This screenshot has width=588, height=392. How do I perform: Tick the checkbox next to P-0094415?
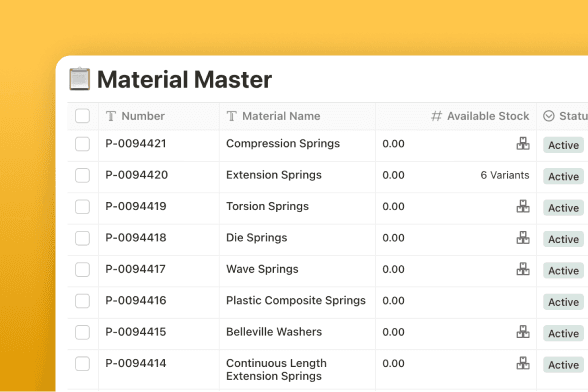(x=82, y=332)
